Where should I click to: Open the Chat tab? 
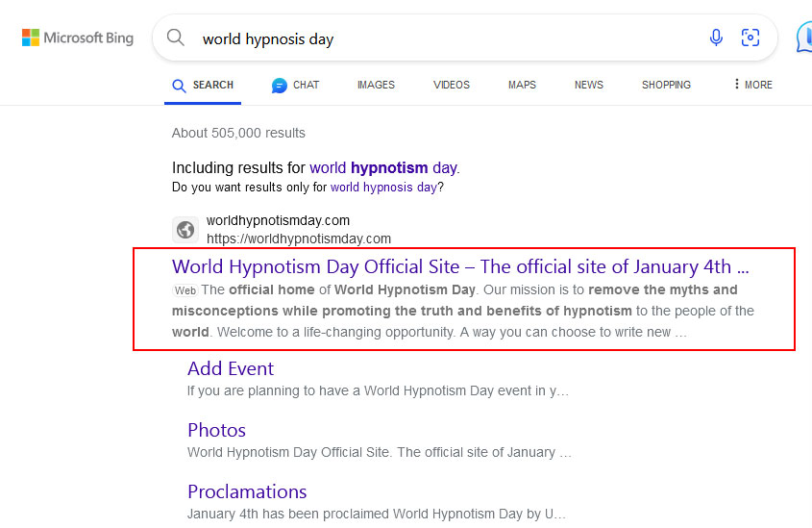(x=295, y=85)
